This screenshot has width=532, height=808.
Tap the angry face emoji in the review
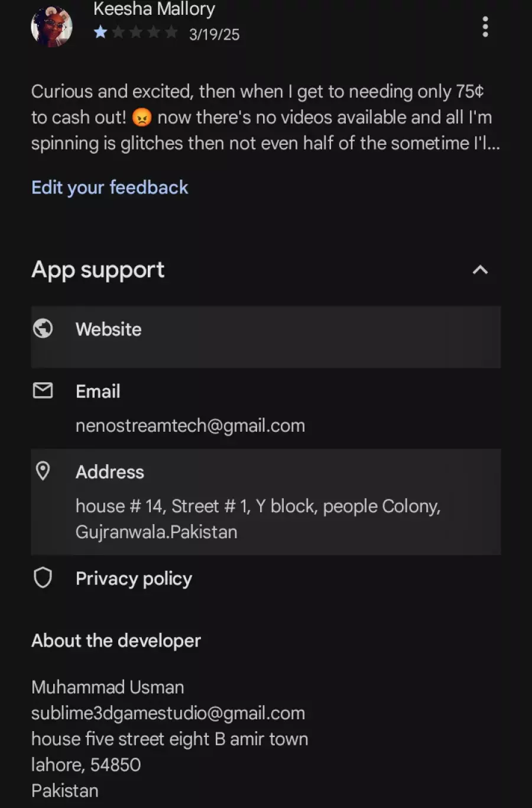click(x=142, y=118)
